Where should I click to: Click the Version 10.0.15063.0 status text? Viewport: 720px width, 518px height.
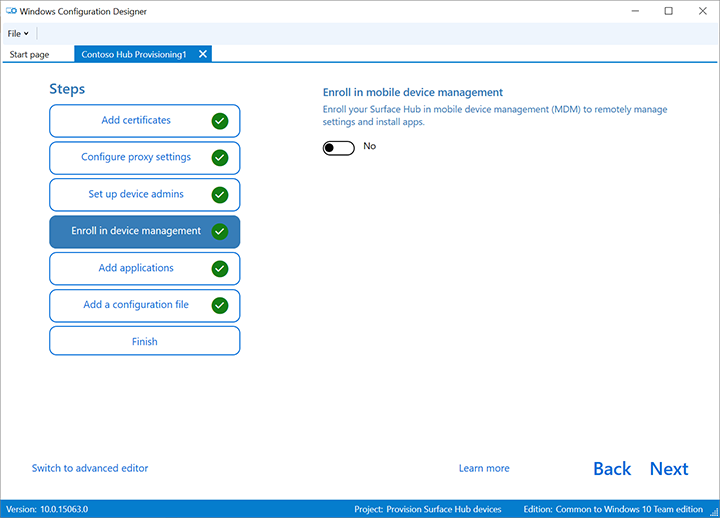[x=47, y=509]
